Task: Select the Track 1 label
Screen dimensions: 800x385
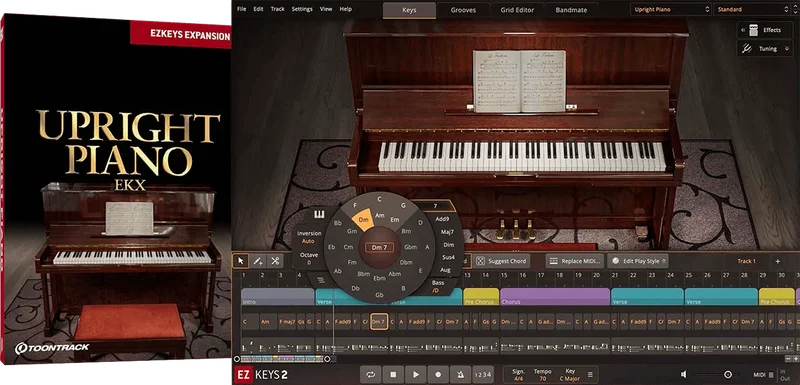Action: tap(746, 261)
